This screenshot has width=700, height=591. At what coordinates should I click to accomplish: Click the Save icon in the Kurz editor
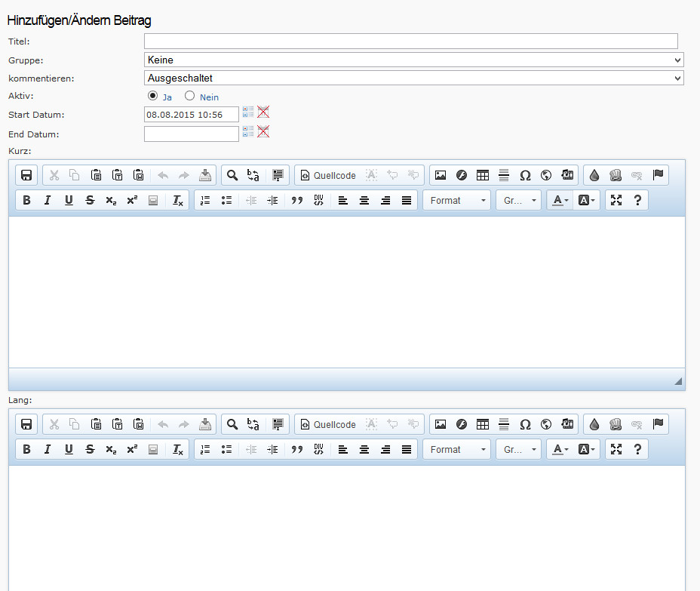(26, 175)
